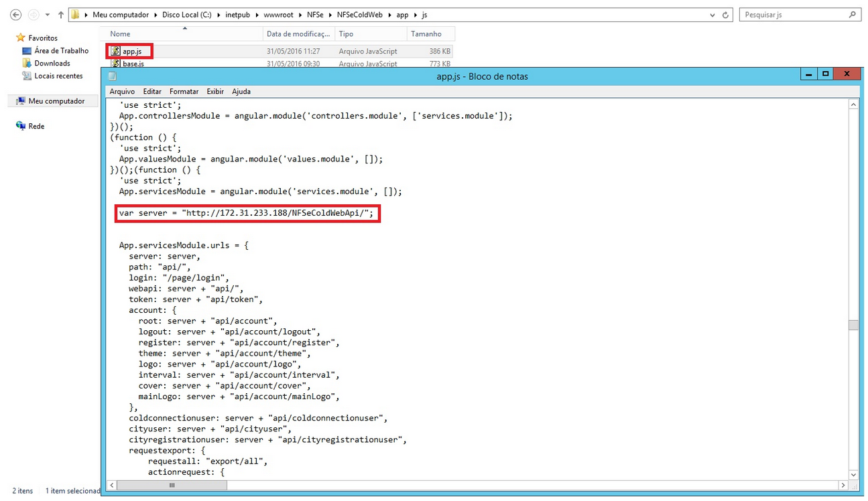868x501 pixels.
Task: Click the Rede network icon
Action: pos(21,127)
